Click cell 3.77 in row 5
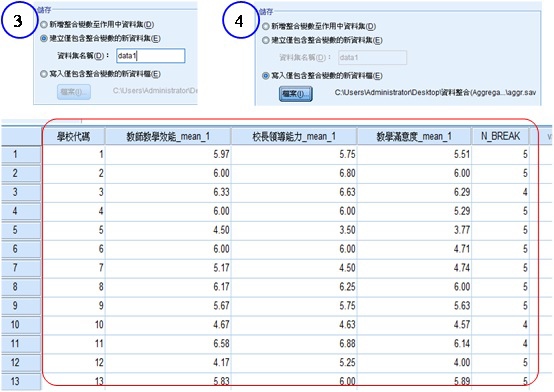This screenshot has width=554, height=392. (x=414, y=230)
